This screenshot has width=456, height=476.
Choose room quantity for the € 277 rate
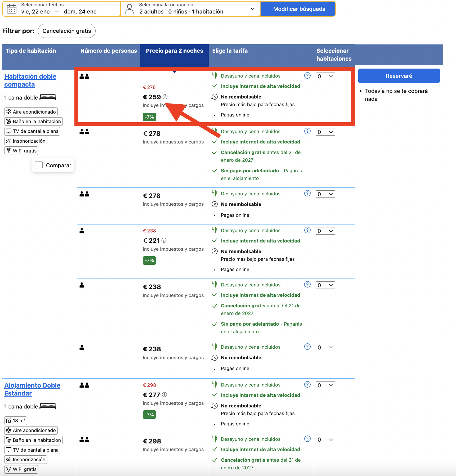325,385
